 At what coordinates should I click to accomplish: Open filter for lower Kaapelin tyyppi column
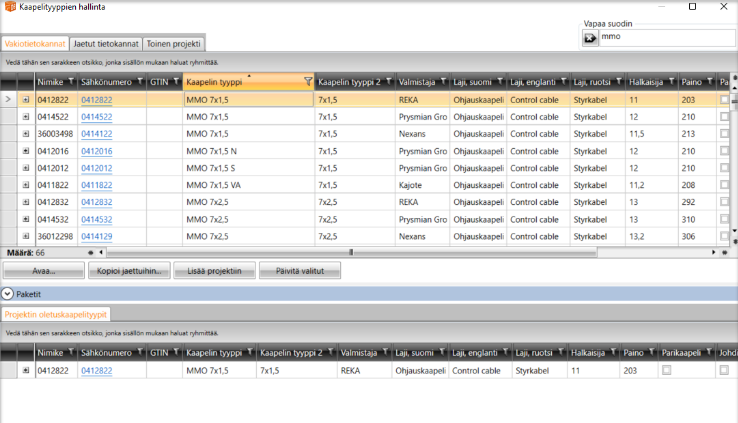click(250, 352)
